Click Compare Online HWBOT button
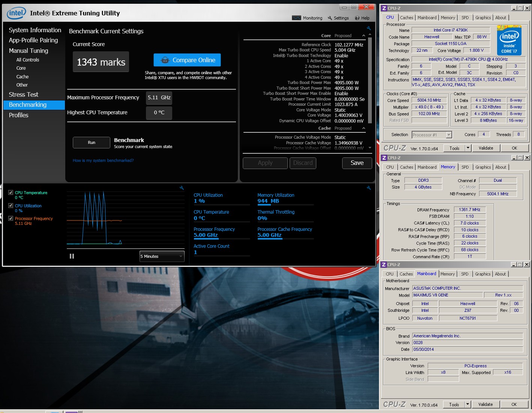The height and width of the screenshot is (413, 532). (x=187, y=60)
